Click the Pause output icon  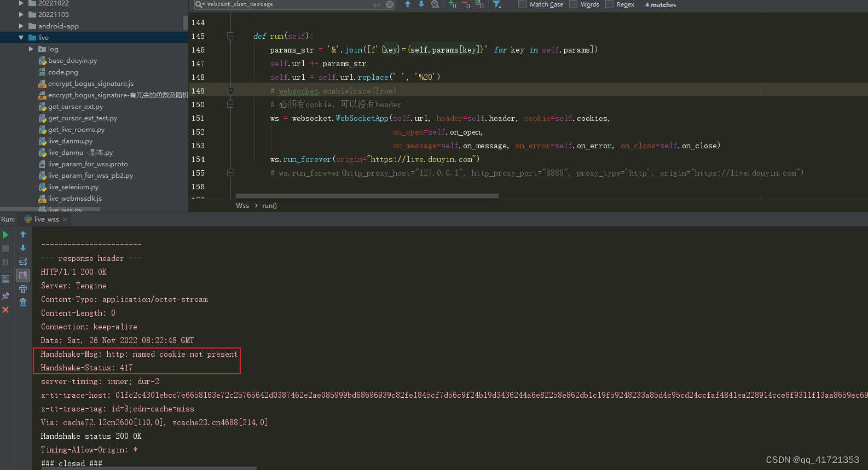tap(5, 262)
